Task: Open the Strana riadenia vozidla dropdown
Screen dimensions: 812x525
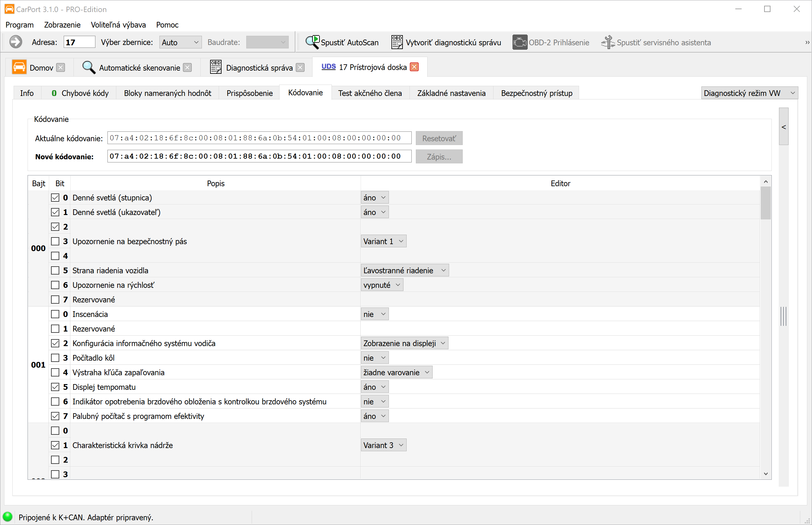Action: [x=404, y=270]
